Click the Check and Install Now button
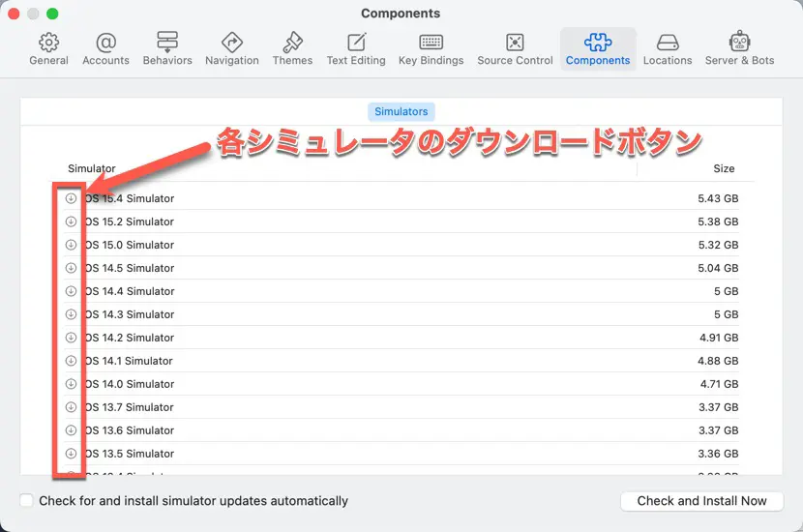Screen dimensions: 803x532 pyautogui.click(x=701, y=501)
